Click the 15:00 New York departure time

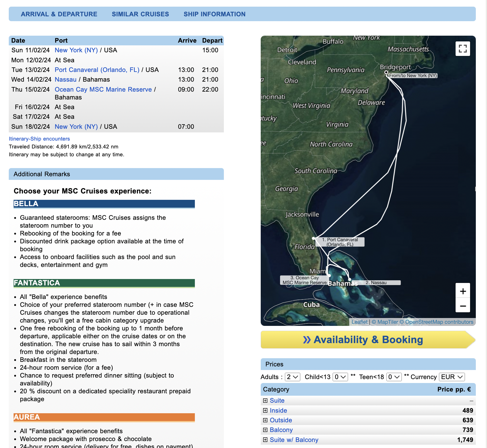click(210, 50)
